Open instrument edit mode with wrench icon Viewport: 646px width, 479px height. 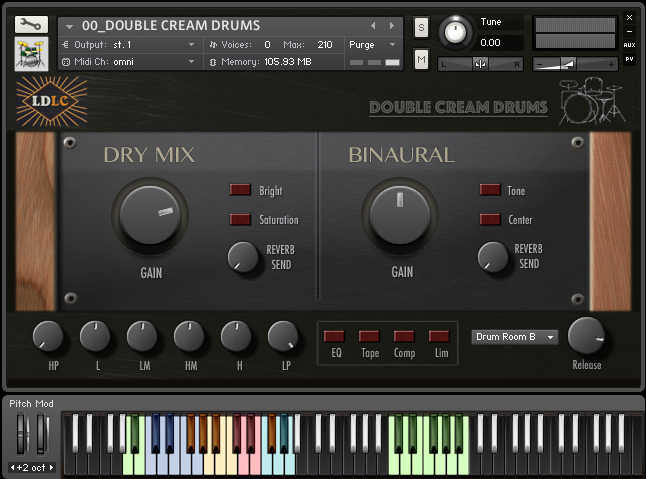coord(31,25)
